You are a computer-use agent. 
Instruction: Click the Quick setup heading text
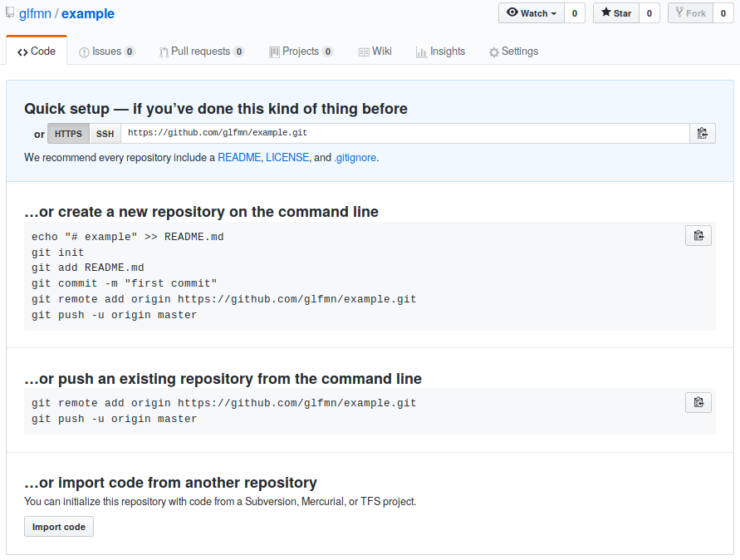click(x=216, y=109)
